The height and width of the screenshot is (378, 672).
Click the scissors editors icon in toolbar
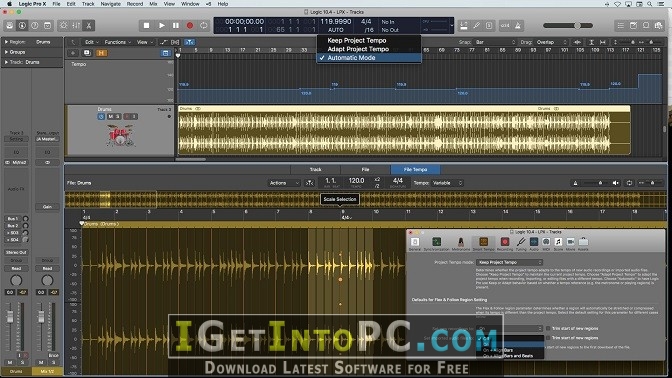89,26
